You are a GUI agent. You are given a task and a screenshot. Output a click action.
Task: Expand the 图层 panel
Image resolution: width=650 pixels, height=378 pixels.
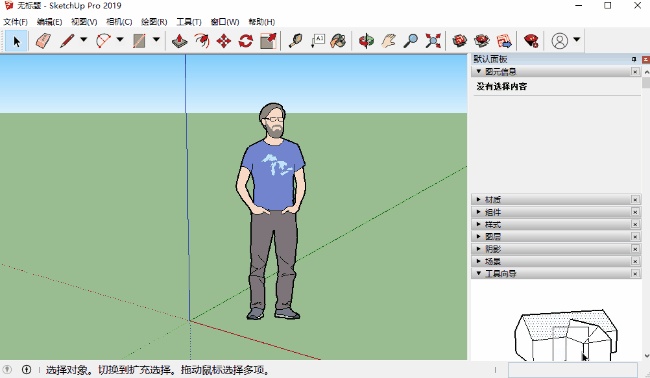(479, 236)
